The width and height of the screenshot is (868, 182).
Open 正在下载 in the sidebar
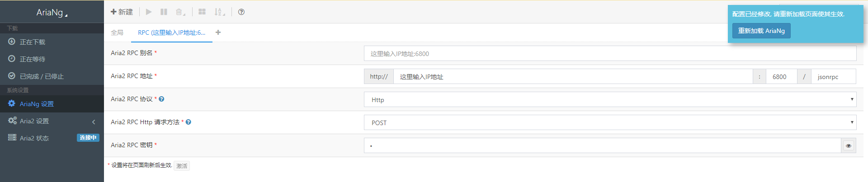[33, 42]
